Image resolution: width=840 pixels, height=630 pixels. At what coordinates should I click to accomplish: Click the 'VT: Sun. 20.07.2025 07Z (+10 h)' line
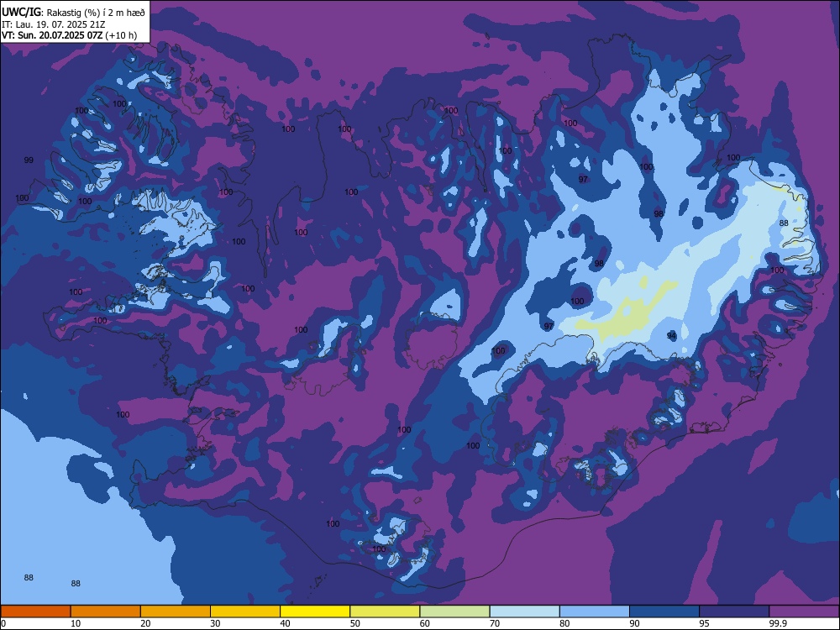pos(69,35)
